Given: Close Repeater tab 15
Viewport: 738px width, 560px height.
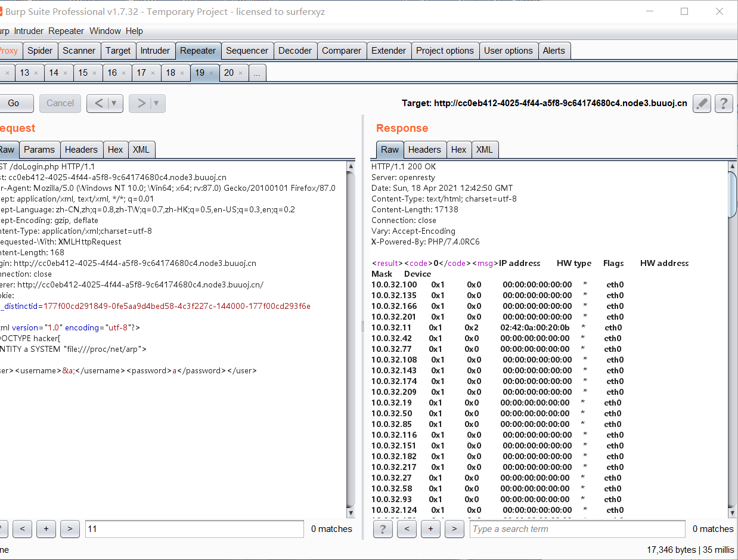Looking at the screenshot, I should (94, 73).
